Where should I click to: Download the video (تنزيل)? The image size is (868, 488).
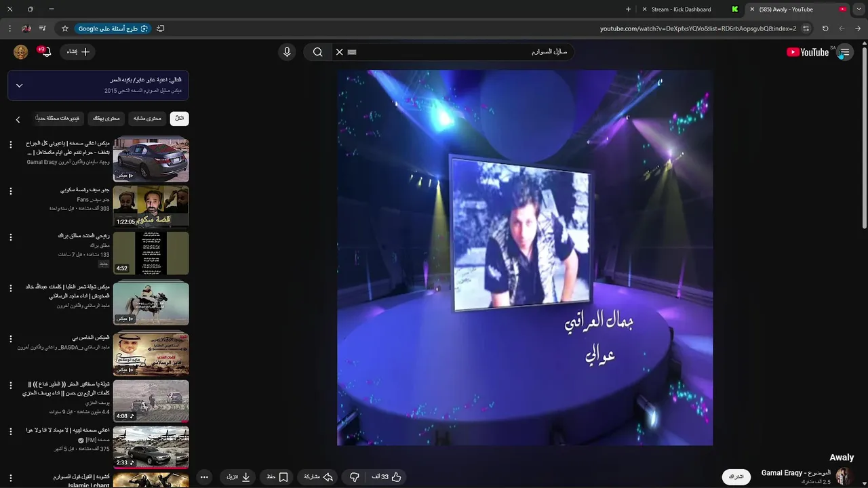coord(238,477)
